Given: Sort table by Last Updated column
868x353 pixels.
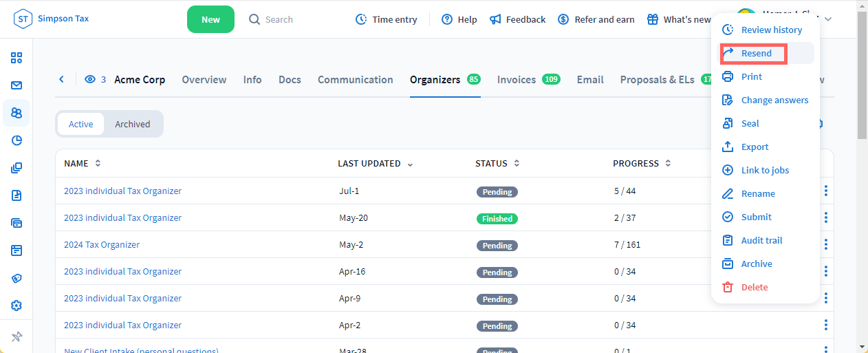Looking at the screenshot, I should 375,164.
